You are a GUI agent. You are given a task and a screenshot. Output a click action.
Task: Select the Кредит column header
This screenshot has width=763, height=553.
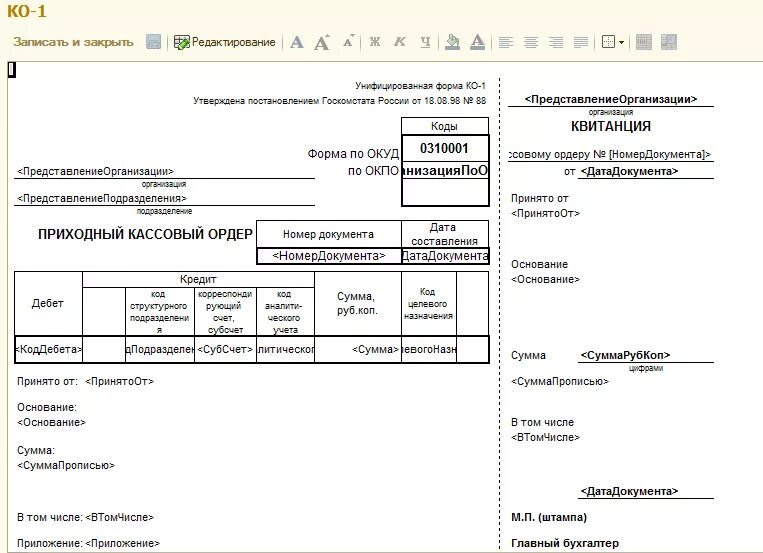199,279
